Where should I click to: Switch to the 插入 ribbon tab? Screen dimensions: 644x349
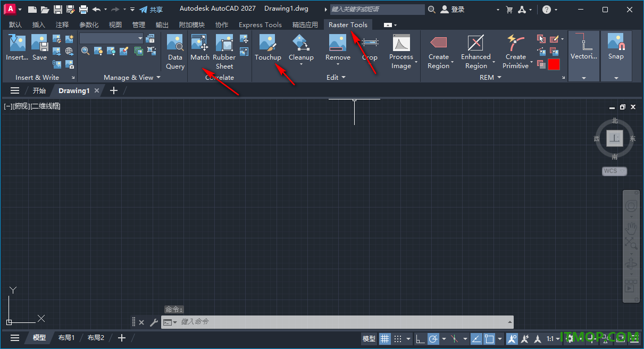[39, 24]
